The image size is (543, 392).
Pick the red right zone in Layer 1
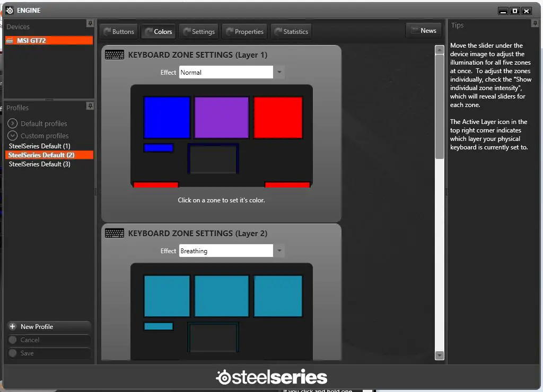tap(278, 118)
